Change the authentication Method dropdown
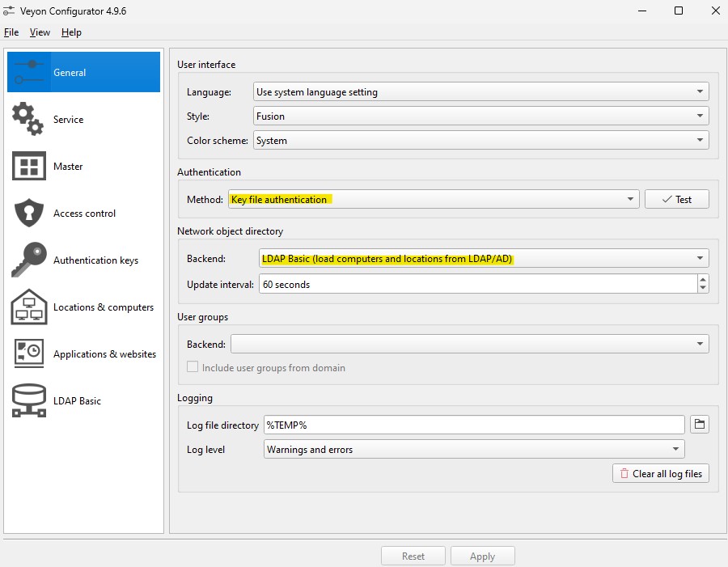The image size is (728, 567). pyautogui.click(x=434, y=199)
